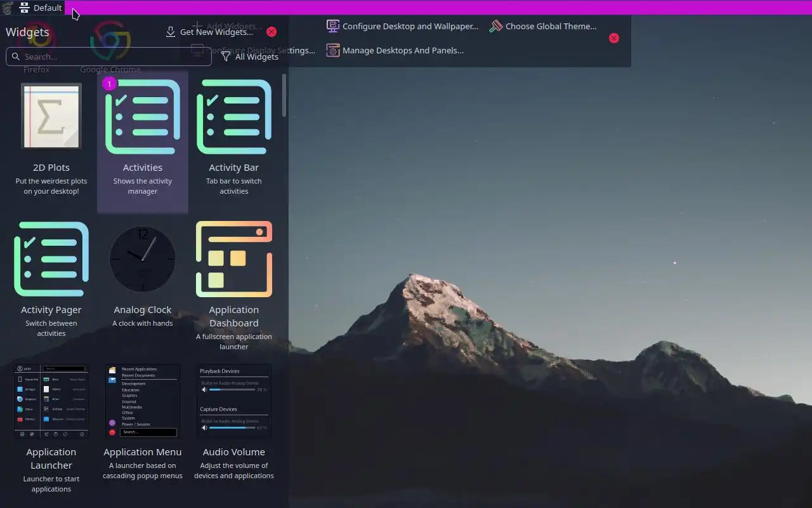Viewport: 812px width, 508px height.
Task: Choose the Application Dashboard widget icon
Action: click(x=234, y=259)
